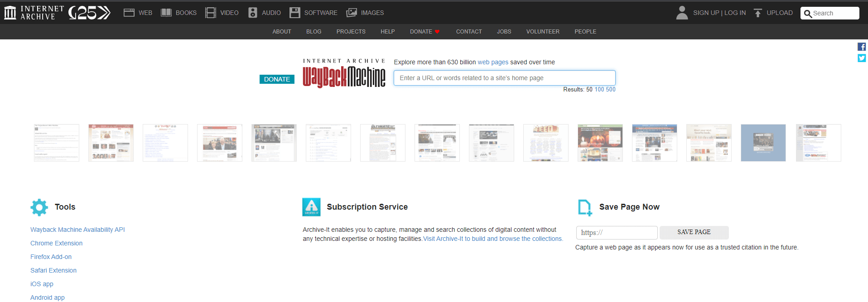This screenshot has height=302, width=868.
Task: Open the last site thumbnail on right
Action: click(818, 143)
